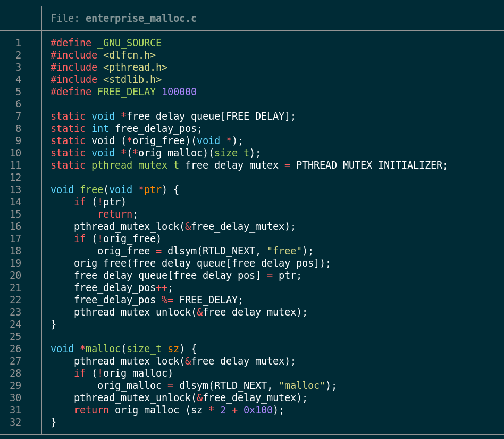
Task: Click the "malloc" string literal
Action: [x=302, y=386]
